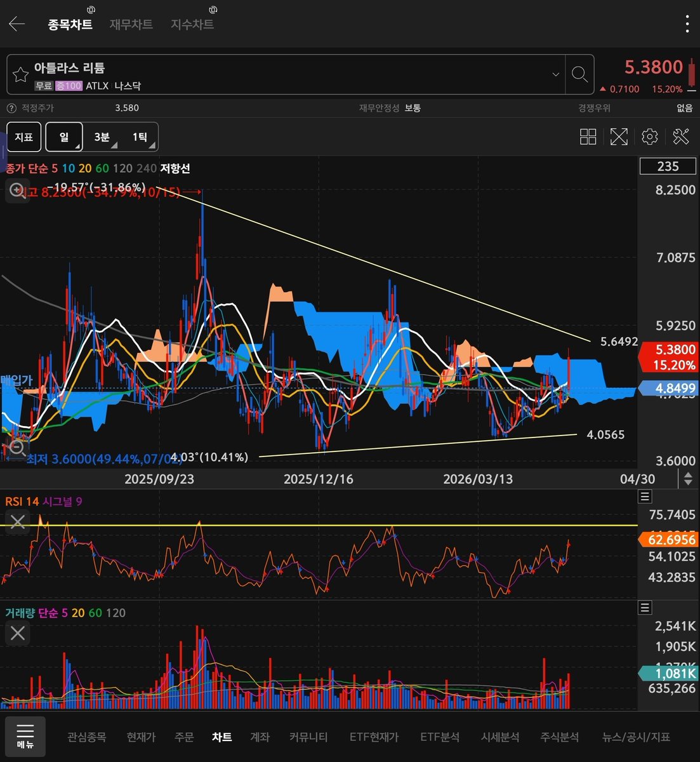Close the RSI indicator panel
700x762 pixels.
(18, 522)
